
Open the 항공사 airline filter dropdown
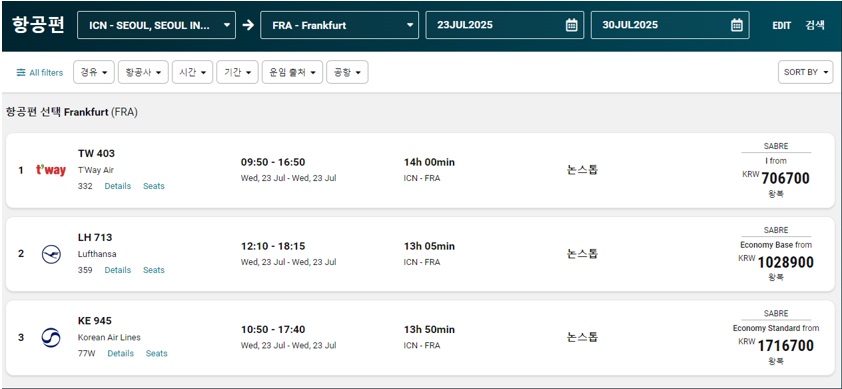coord(143,73)
